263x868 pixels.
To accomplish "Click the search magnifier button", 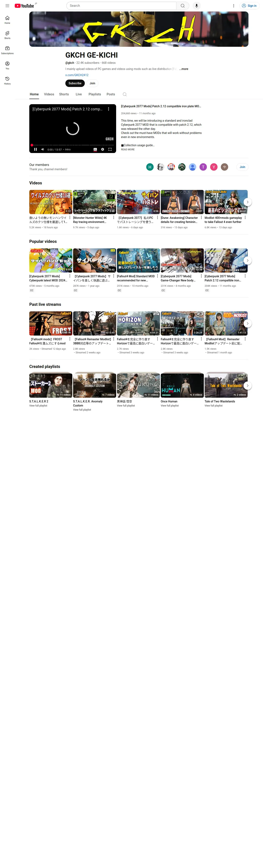I will tap(183, 6).
